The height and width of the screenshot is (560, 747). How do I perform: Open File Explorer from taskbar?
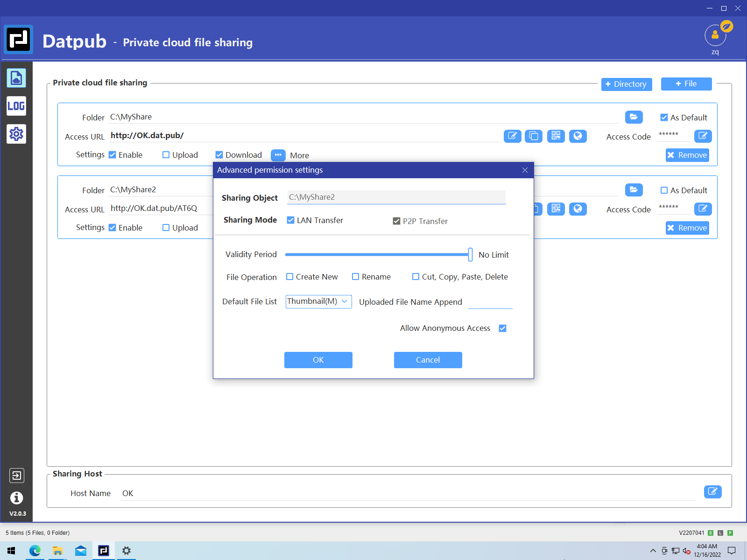click(x=57, y=551)
